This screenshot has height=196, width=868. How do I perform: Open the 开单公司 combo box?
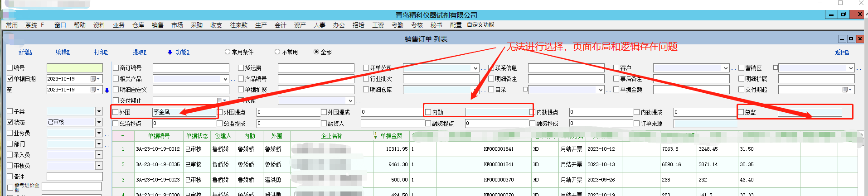[x=475, y=68]
